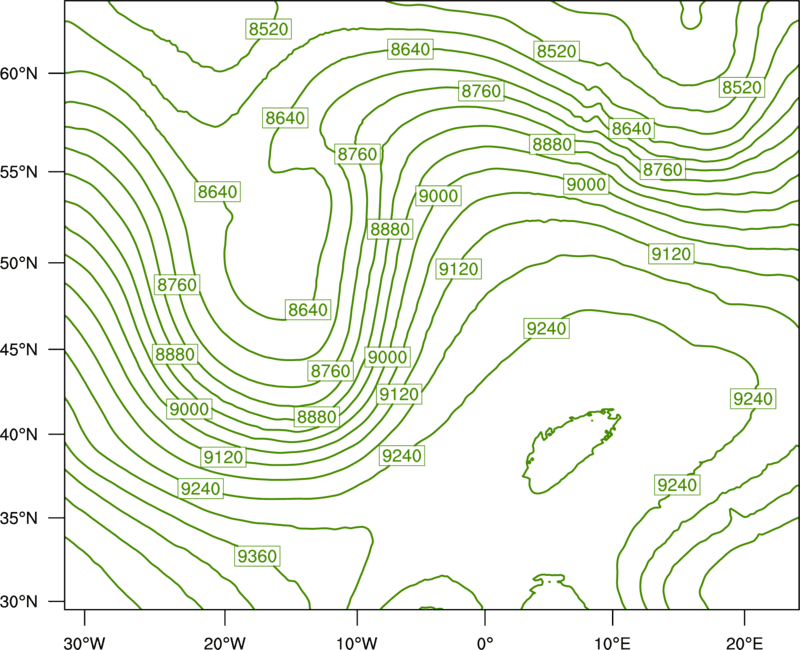
Task: Click the 40°N latitude axis label
Action: tap(19, 435)
